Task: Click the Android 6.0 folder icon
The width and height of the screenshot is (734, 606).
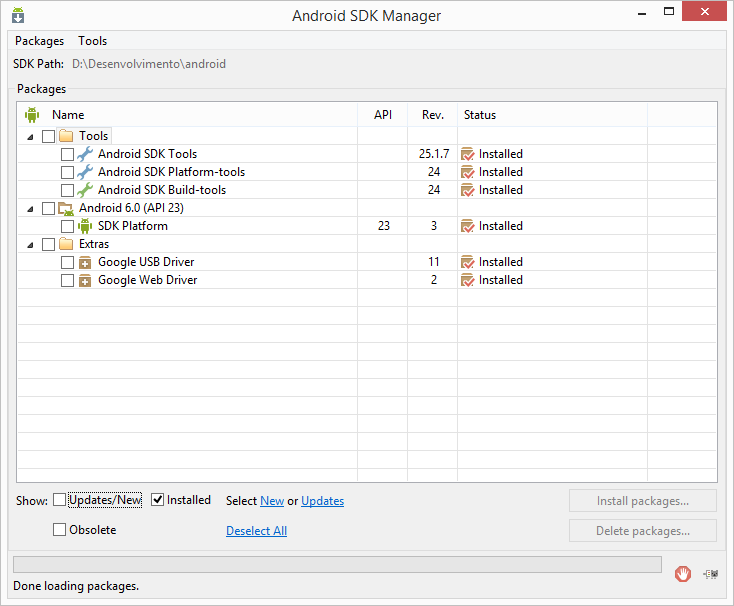Action: (66, 208)
